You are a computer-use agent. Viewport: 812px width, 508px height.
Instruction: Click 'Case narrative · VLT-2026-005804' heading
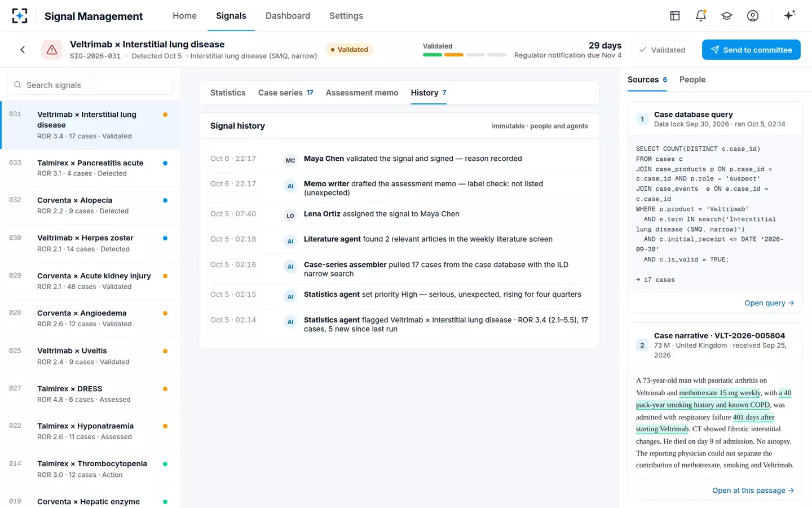click(720, 335)
